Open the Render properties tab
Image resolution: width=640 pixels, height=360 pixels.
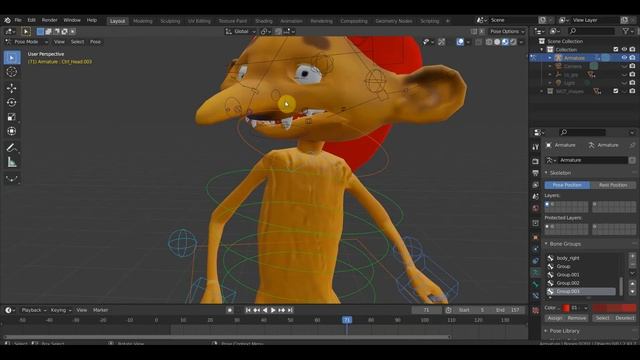536,161
